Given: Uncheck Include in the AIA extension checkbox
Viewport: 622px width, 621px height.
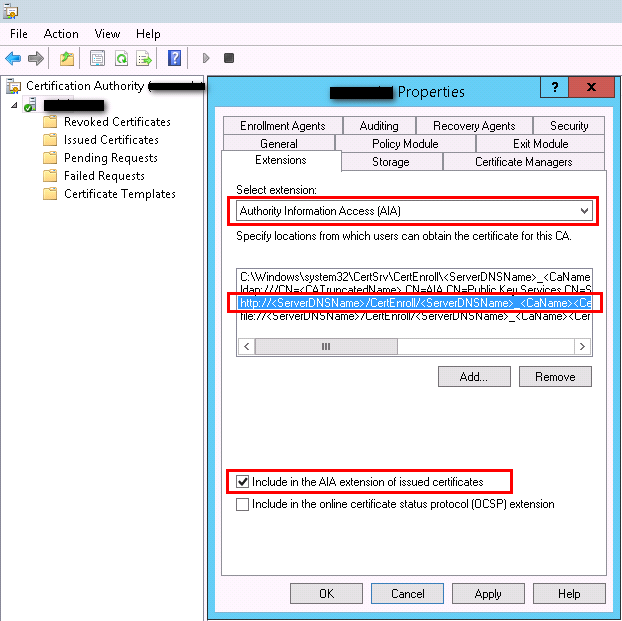Looking at the screenshot, I should tap(243, 482).
